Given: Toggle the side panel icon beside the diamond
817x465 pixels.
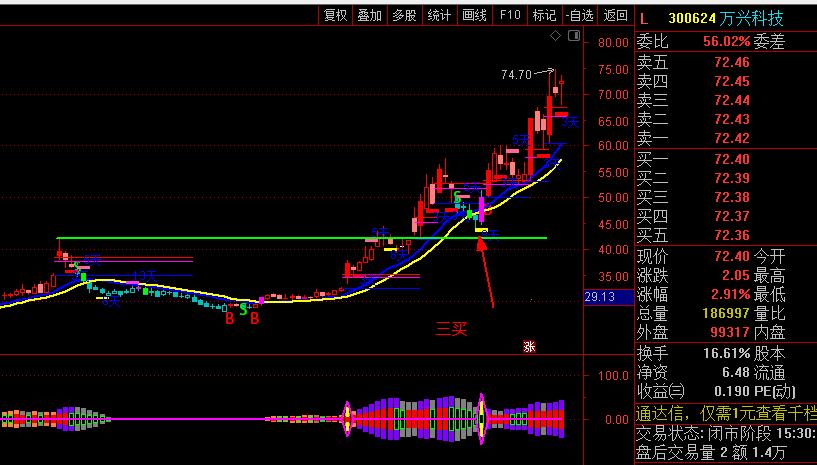Looking at the screenshot, I should click(x=574, y=35).
